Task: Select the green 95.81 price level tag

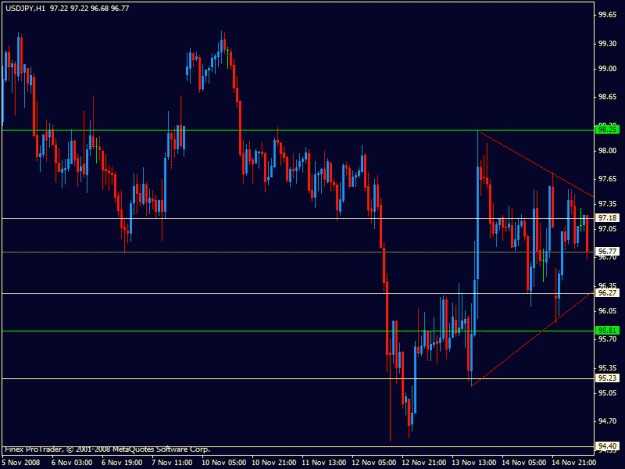Action: tap(607, 330)
